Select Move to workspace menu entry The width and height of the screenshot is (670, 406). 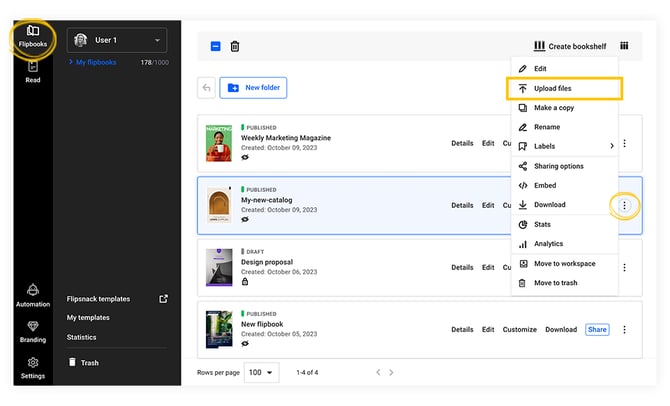pyautogui.click(x=564, y=264)
